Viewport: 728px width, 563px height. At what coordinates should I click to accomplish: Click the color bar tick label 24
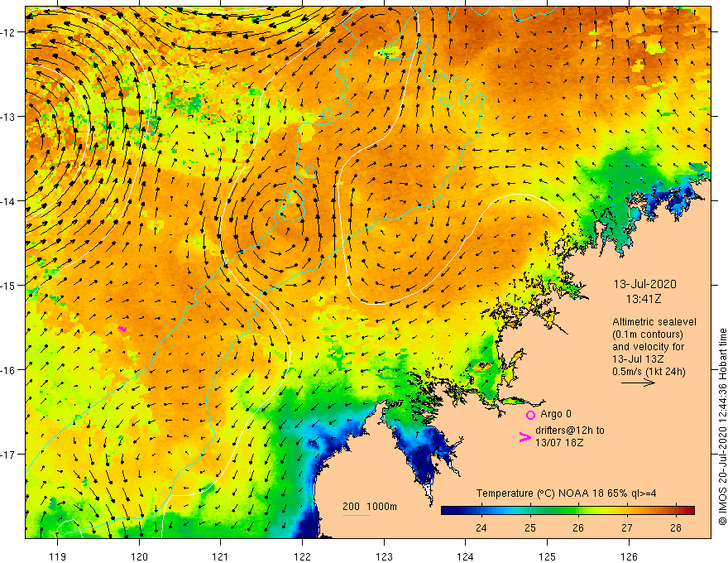pyautogui.click(x=481, y=527)
